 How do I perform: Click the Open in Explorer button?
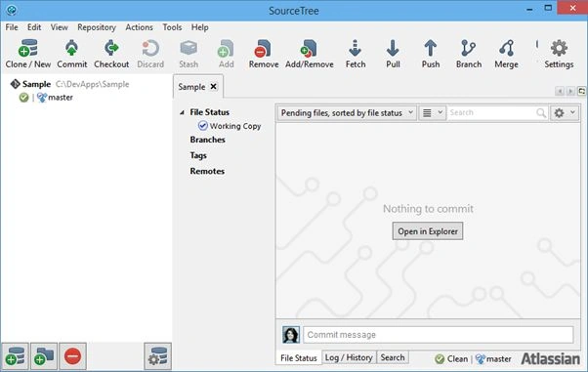pos(428,231)
